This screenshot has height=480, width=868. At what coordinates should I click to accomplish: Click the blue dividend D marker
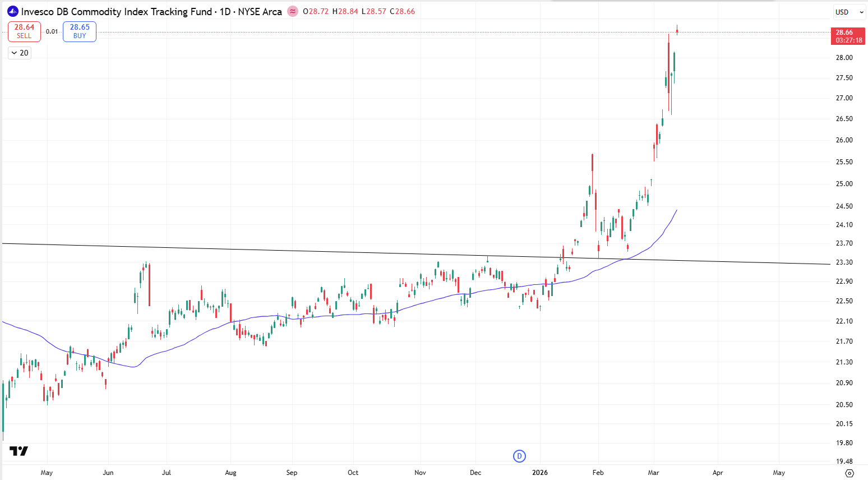point(519,456)
